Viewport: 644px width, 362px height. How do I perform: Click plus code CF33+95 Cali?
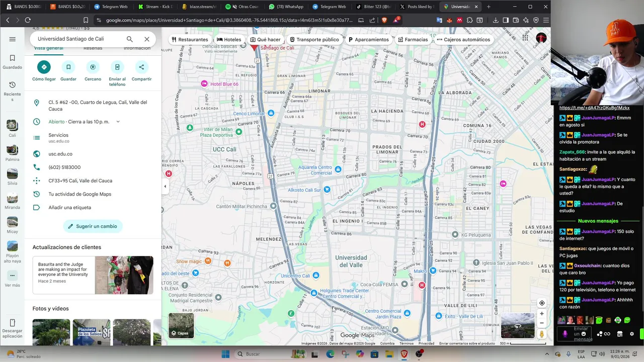tap(80, 180)
